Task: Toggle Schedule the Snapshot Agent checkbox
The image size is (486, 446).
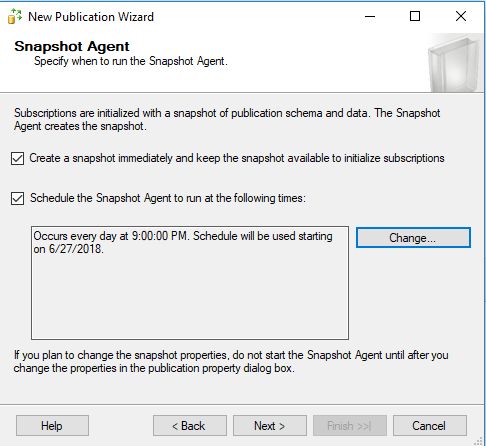Action: pos(17,198)
